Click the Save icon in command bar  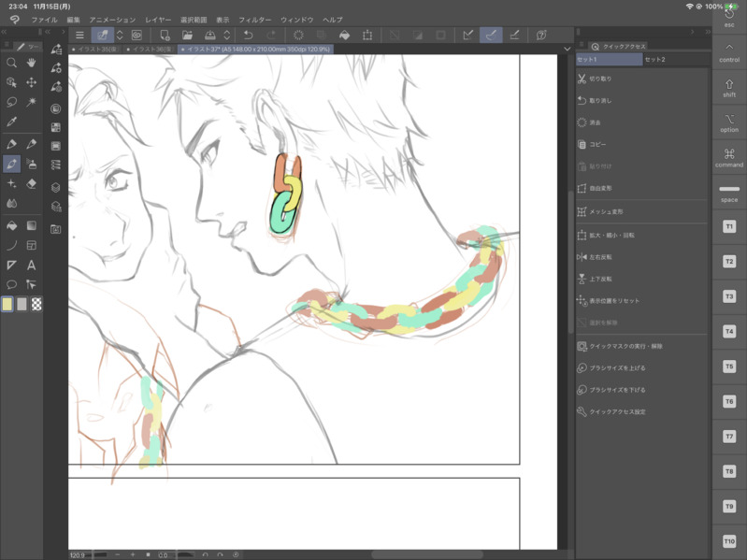click(210, 36)
